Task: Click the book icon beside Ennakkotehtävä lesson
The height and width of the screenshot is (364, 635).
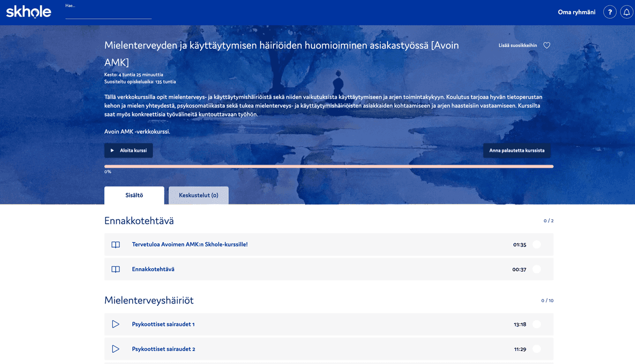Action: click(x=116, y=269)
